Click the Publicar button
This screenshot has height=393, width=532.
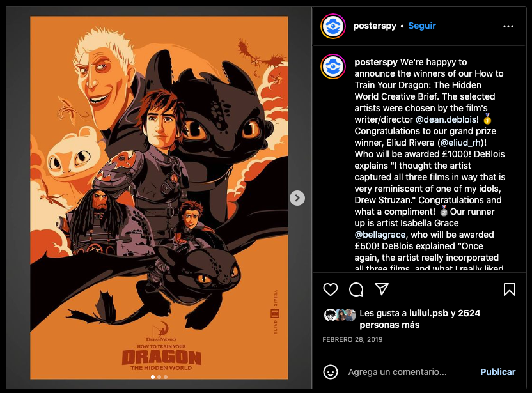pos(497,372)
